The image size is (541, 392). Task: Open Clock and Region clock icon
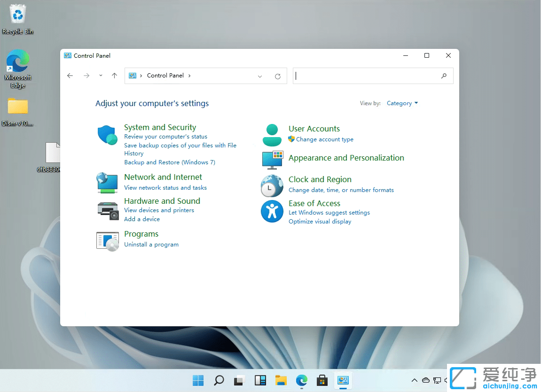point(272,186)
